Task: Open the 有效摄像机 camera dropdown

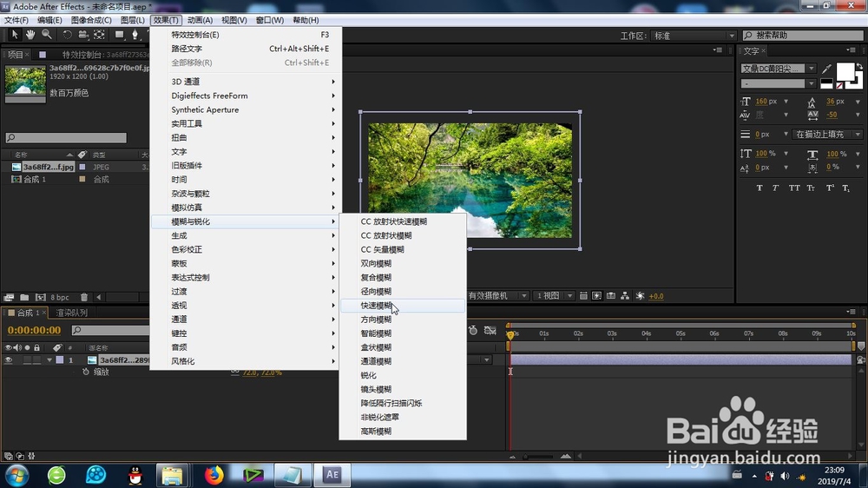Action: coord(497,296)
